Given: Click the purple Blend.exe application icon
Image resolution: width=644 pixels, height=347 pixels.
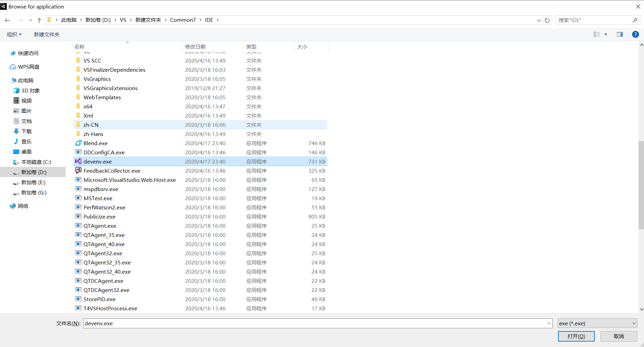Looking at the screenshot, I should click(x=78, y=143).
